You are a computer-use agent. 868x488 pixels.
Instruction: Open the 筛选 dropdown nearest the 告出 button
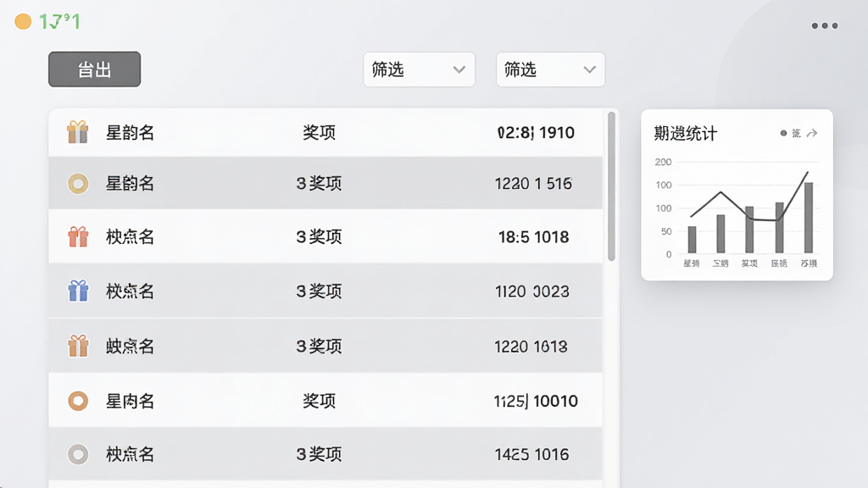(x=419, y=69)
